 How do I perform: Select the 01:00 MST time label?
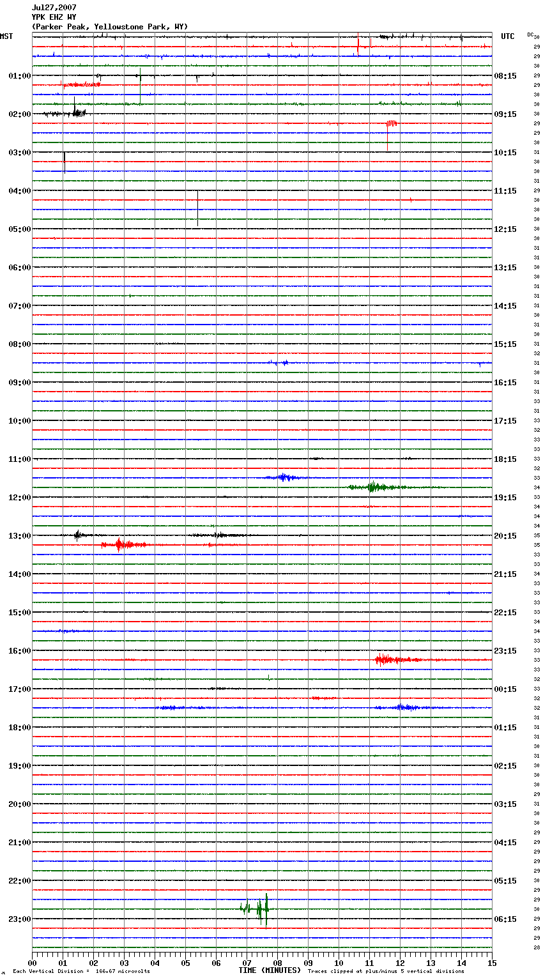tap(20, 76)
